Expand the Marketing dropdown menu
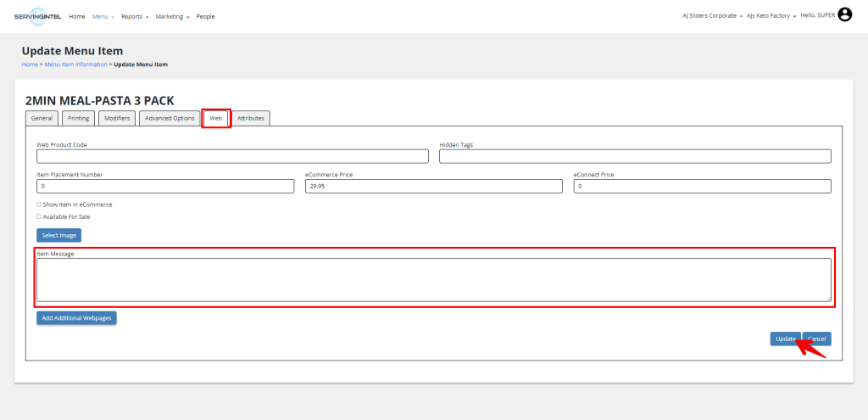The image size is (868, 420). (x=172, y=16)
